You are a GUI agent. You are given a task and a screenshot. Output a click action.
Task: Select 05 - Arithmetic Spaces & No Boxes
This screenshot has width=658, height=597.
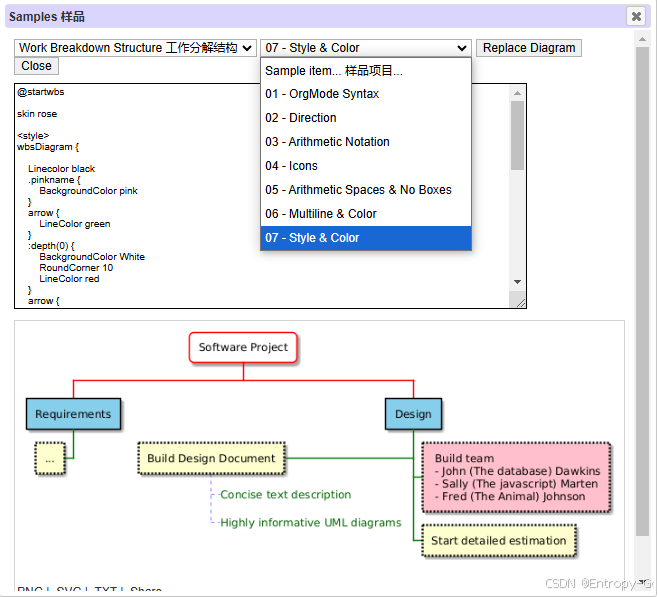coord(366,190)
